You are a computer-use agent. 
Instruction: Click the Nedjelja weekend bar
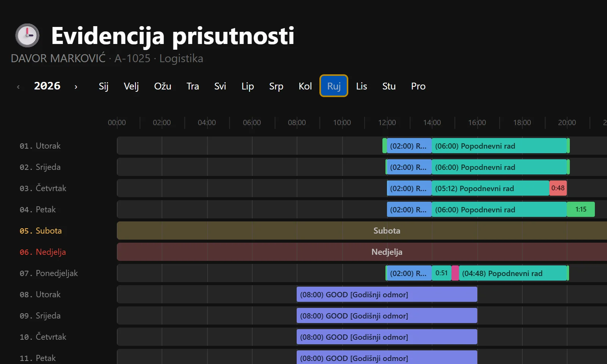362,252
